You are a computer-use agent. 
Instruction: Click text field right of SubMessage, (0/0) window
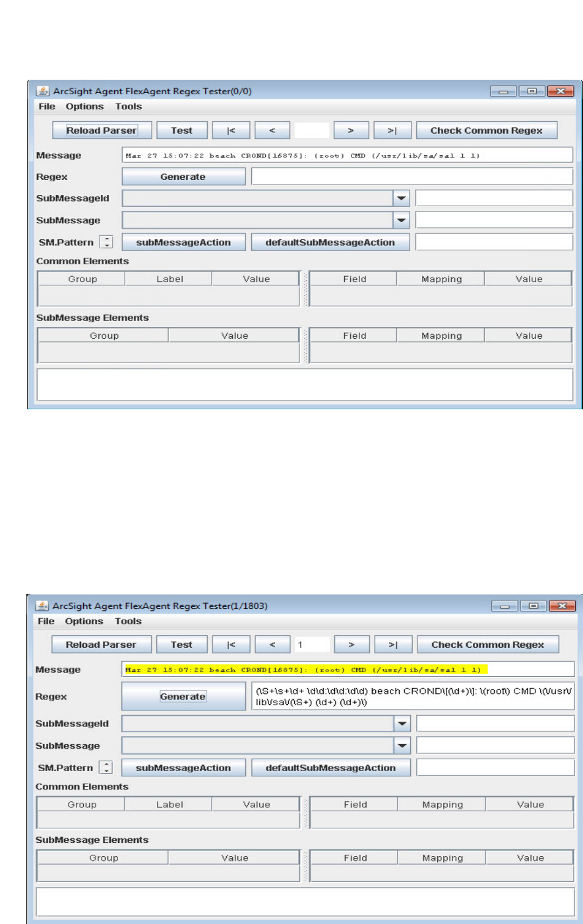coord(494,220)
